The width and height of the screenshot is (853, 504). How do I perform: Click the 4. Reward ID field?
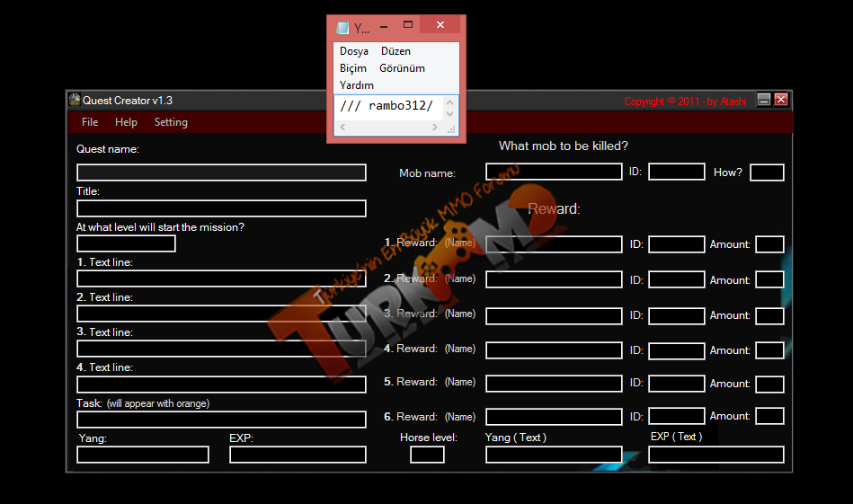(x=677, y=350)
